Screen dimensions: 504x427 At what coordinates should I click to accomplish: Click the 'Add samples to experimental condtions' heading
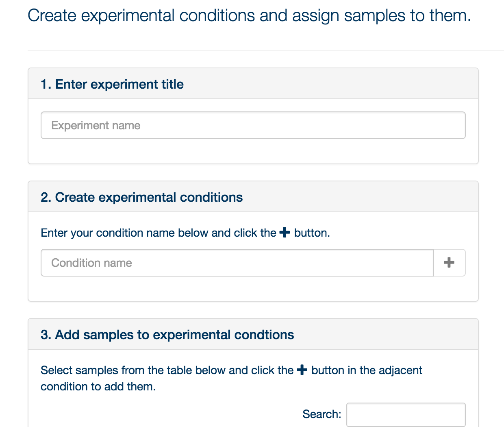pos(167,335)
